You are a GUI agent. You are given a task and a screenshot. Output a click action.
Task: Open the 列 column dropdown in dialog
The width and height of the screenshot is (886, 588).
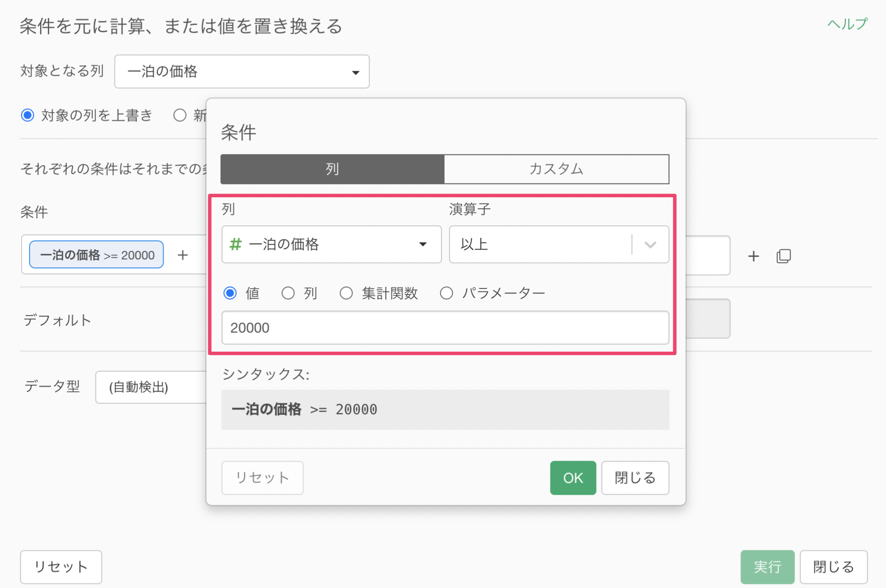(x=331, y=244)
